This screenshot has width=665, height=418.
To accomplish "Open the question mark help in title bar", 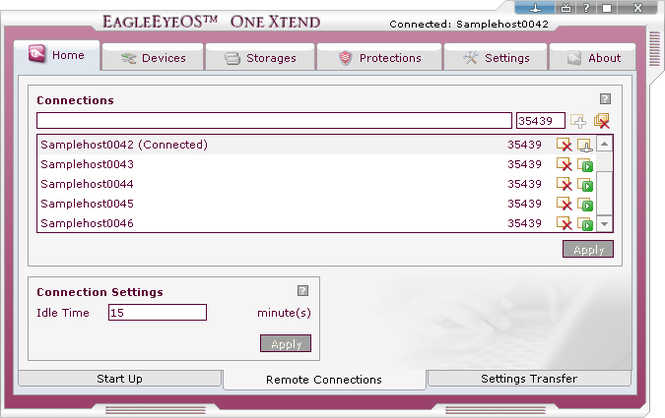I will pos(586,8).
